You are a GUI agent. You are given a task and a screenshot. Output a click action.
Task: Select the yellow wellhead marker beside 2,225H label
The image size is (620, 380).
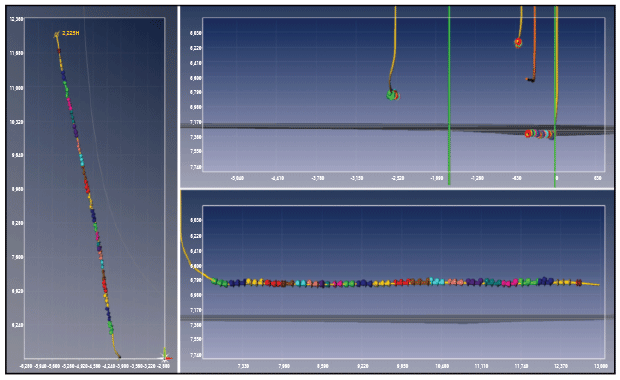tap(57, 34)
